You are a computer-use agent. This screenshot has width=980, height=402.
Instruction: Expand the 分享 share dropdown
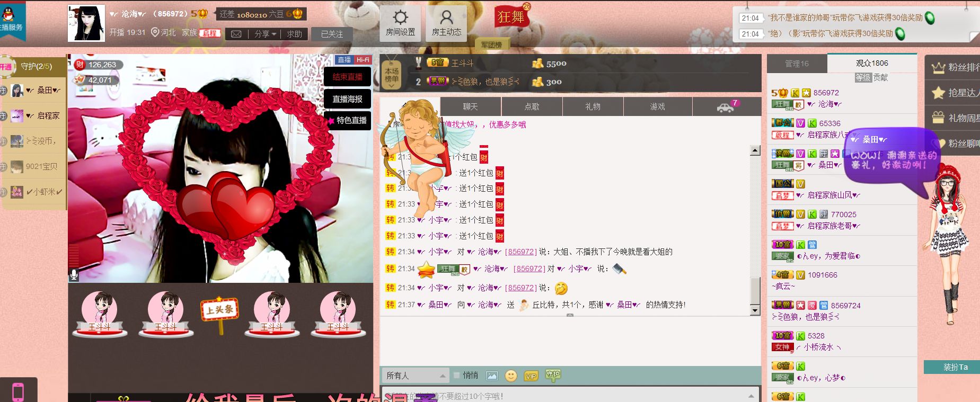(266, 34)
